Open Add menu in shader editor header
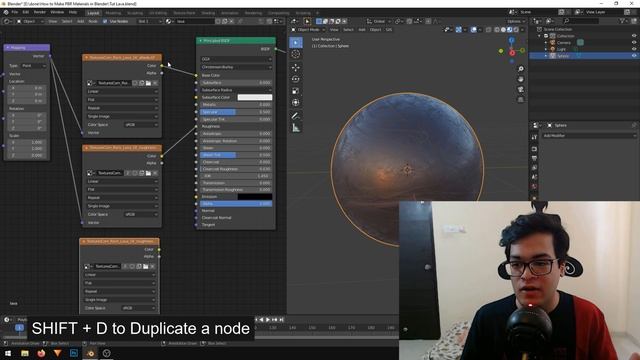Viewport: 640px width, 360px height. [x=80, y=21]
